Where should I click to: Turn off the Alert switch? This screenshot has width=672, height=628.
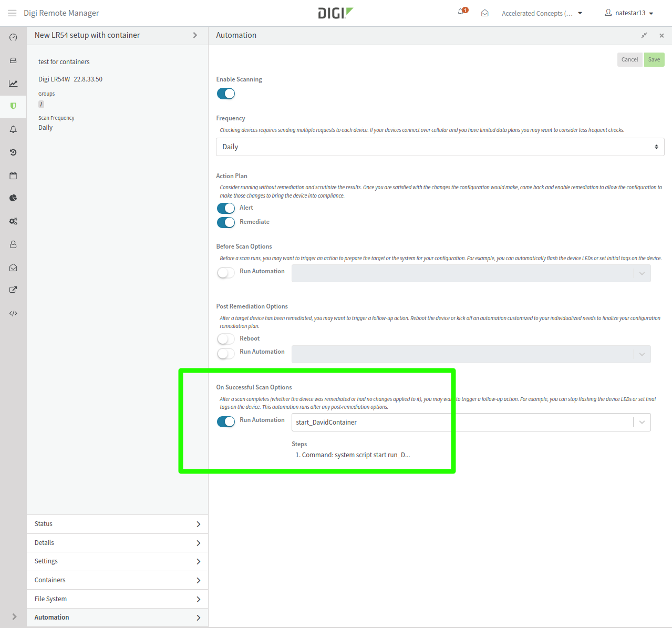click(x=226, y=208)
